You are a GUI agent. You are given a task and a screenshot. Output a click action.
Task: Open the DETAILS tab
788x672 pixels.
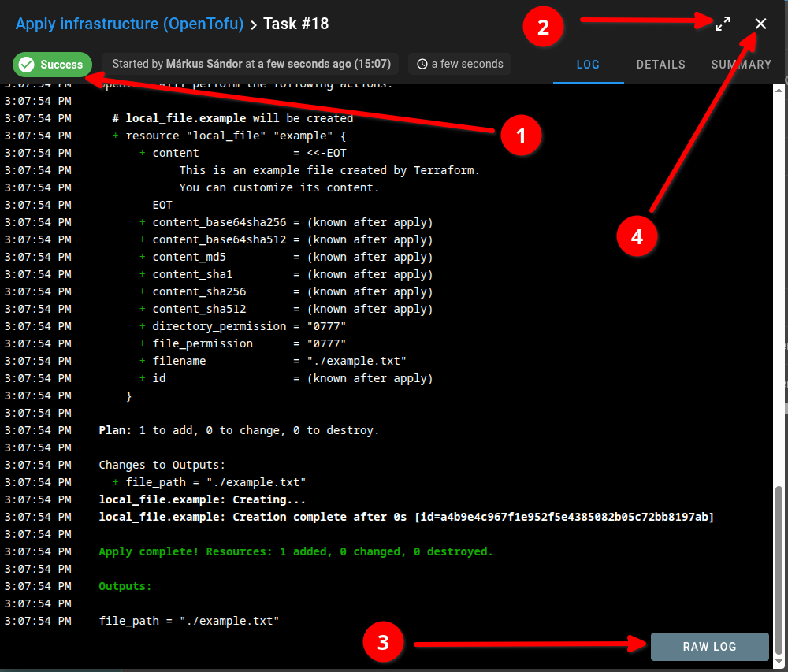661,65
